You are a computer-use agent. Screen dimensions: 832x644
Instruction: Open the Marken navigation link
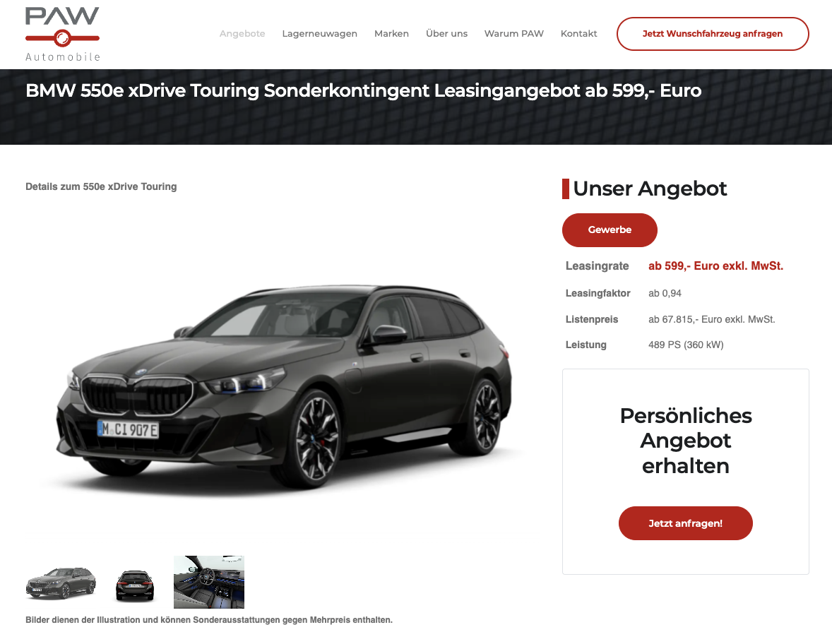click(x=391, y=33)
